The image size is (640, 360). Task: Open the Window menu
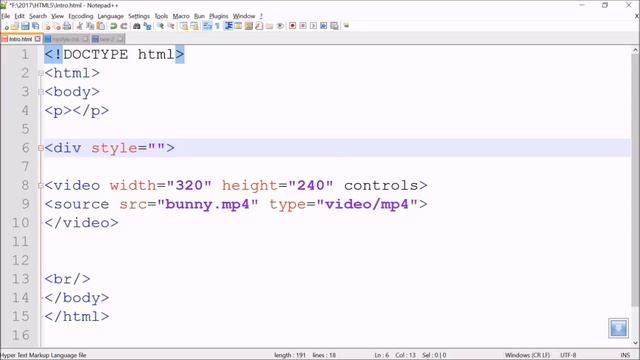[x=244, y=16]
